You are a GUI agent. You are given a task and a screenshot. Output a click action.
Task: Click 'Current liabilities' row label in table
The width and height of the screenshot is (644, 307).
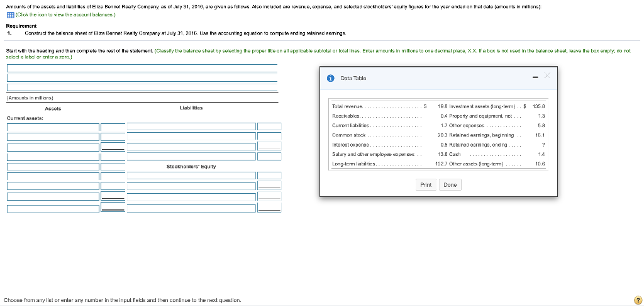350,125
